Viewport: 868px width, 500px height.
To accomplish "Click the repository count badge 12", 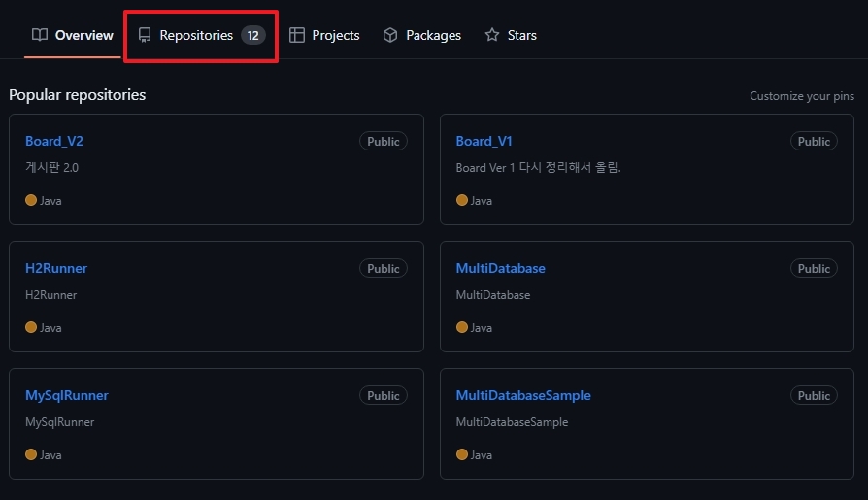I will click(253, 36).
